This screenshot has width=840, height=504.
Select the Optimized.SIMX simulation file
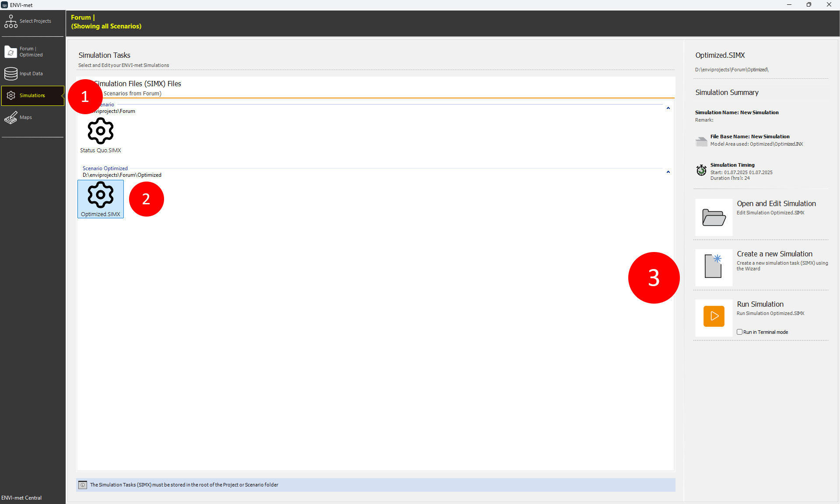point(101,199)
